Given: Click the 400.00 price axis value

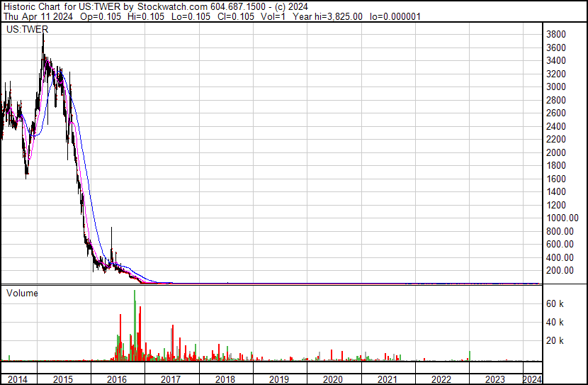Looking at the screenshot, I should [560, 258].
